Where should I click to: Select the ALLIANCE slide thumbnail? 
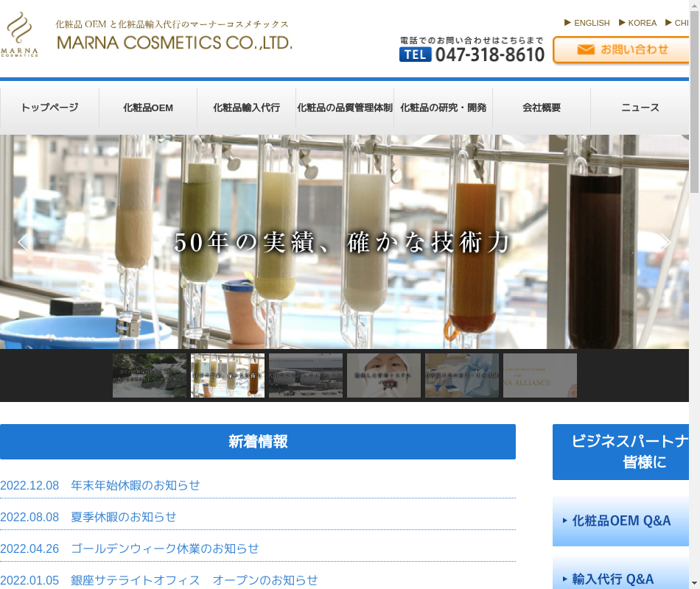click(540, 375)
